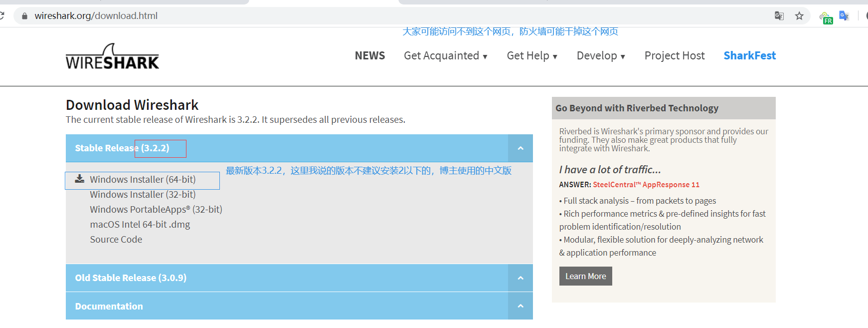Open the FR extension icon

point(826,18)
